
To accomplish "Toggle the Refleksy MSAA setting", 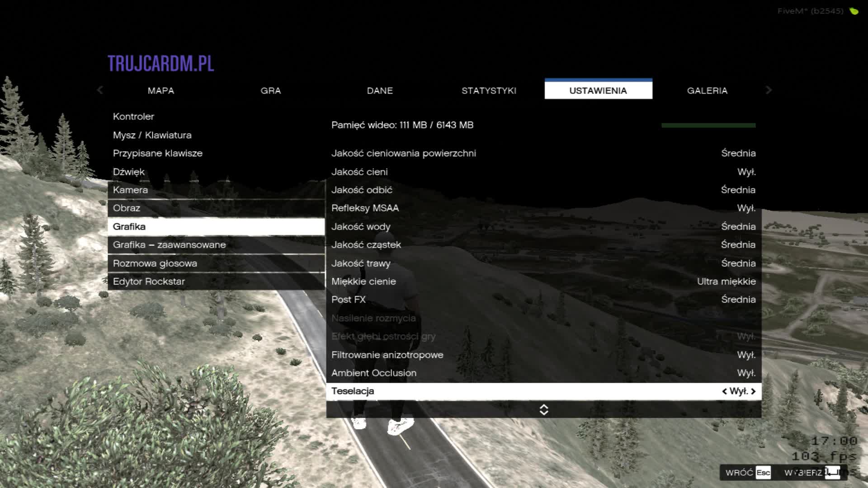I will [746, 208].
